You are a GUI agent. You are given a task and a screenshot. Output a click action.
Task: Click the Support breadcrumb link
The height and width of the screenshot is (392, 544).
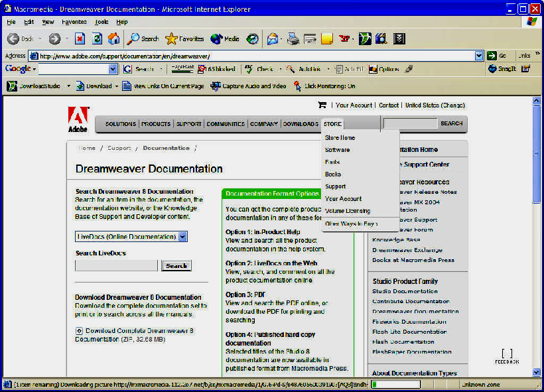(x=119, y=148)
